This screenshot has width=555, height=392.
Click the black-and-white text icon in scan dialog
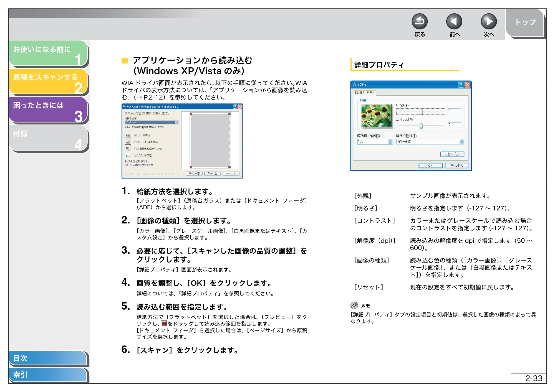point(128,149)
